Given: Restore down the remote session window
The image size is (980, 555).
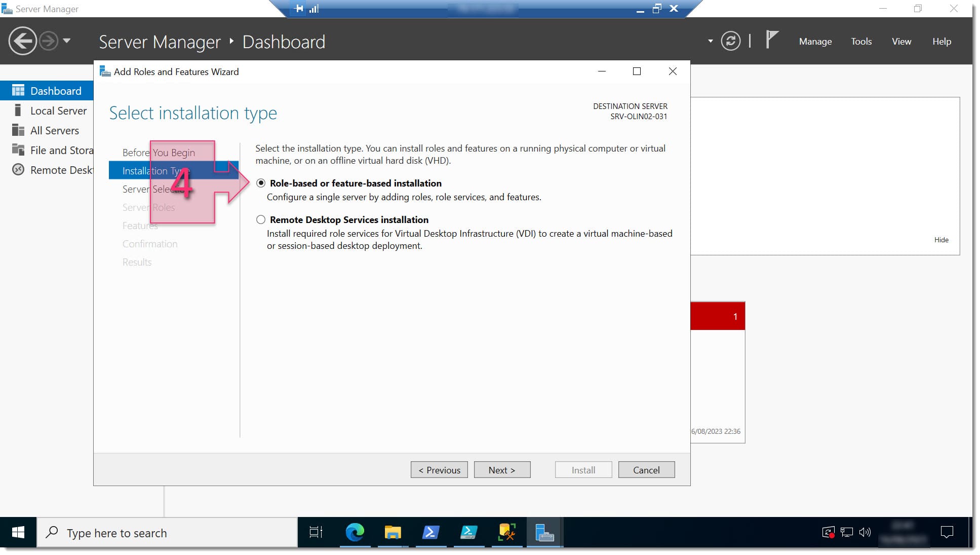Looking at the screenshot, I should coord(657,9).
